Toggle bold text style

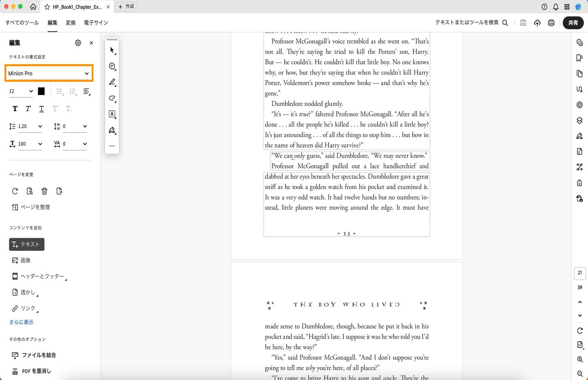point(15,109)
